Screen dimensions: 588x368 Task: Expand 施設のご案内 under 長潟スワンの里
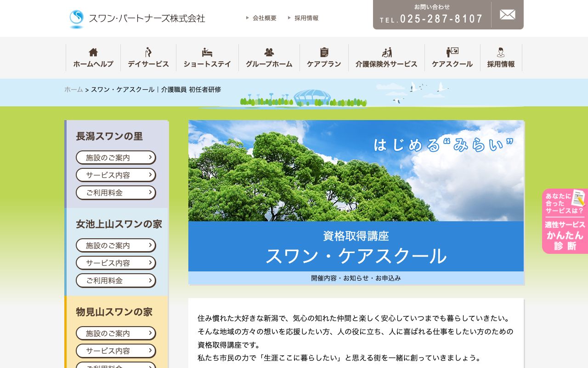pyautogui.click(x=116, y=157)
